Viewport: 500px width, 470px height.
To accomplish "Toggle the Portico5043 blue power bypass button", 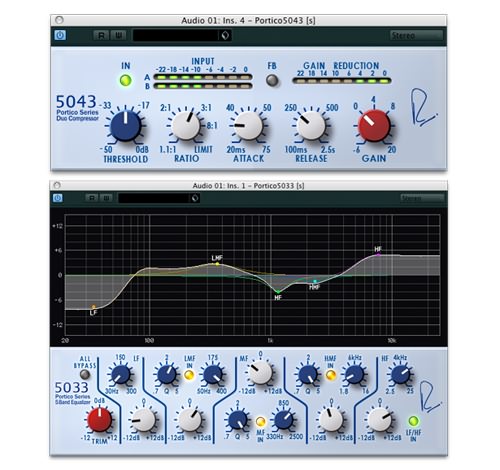I will click(x=60, y=35).
